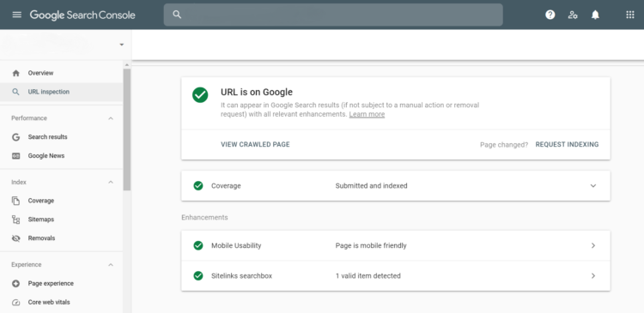
Task: Open the Google apps grid
Action: [630, 15]
